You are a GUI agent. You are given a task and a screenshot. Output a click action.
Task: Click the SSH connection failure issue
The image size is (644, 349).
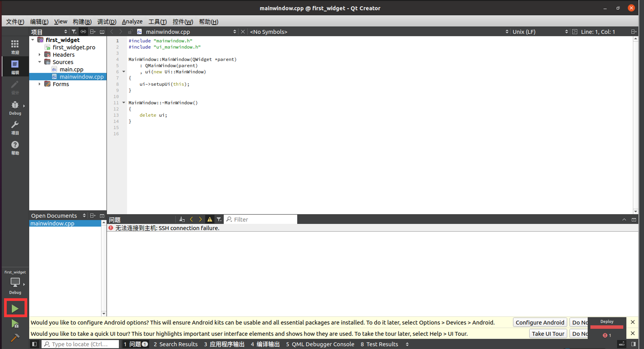pyautogui.click(x=372, y=228)
